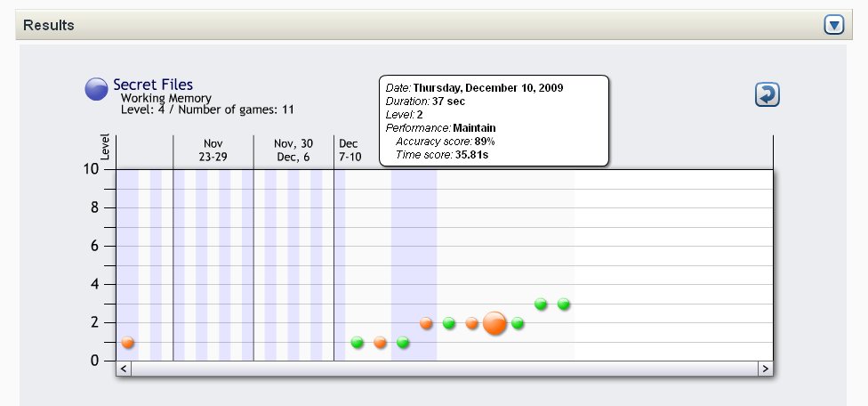Click the Thursday, December 10, 2009 date
The height and width of the screenshot is (406, 868).
coord(488,88)
